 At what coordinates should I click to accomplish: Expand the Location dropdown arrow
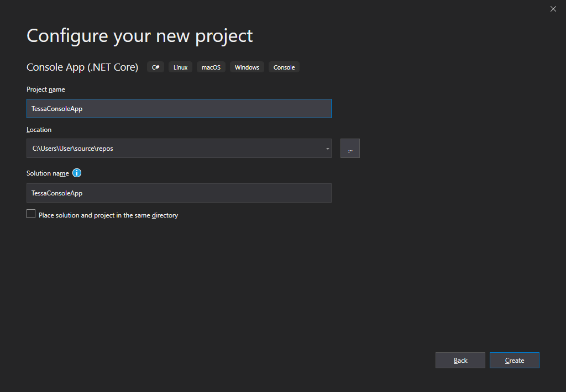pyautogui.click(x=327, y=149)
